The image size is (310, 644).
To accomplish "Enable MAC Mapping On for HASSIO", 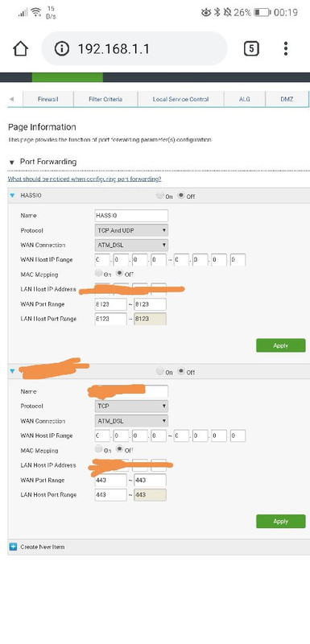I will tap(98, 273).
